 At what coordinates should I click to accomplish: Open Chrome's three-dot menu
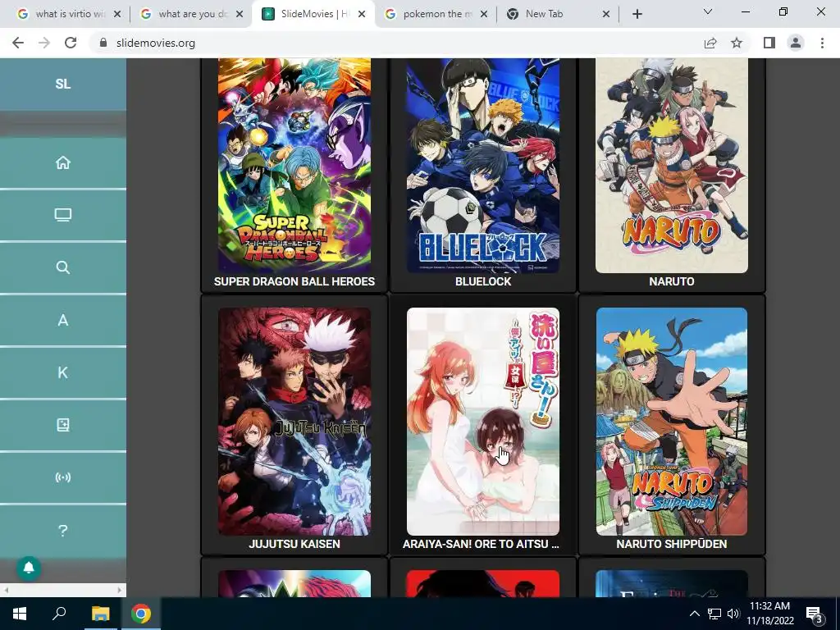822,43
